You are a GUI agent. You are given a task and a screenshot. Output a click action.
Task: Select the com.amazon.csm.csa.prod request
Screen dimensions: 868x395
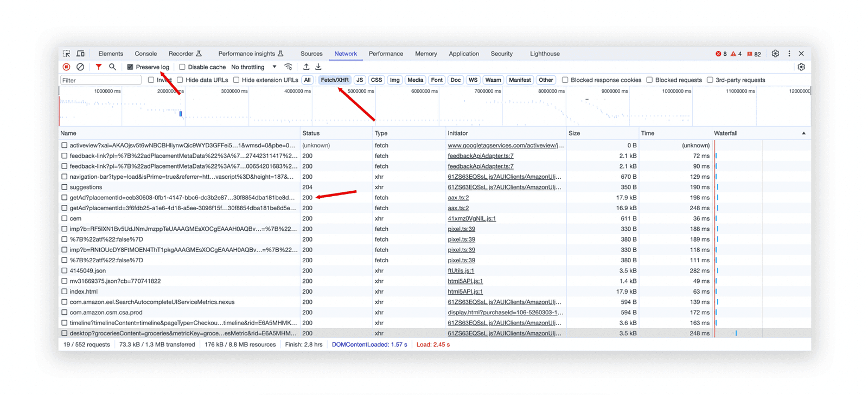106,313
